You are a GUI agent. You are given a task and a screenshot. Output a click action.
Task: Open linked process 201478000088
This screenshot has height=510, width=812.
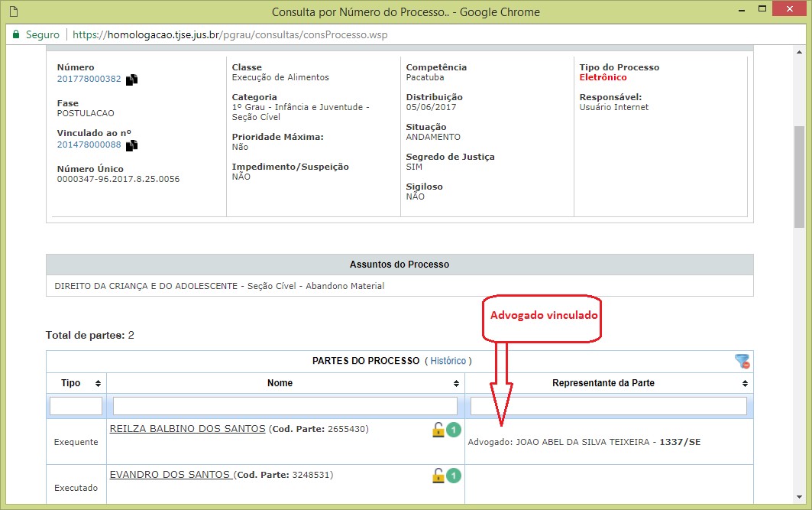pyautogui.click(x=89, y=145)
